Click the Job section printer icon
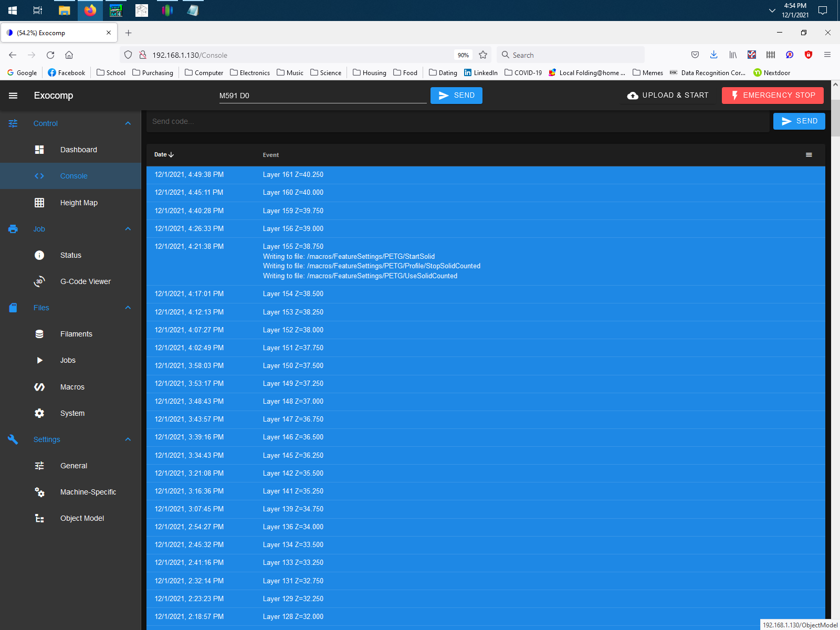This screenshot has width=840, height=630. (x=13, y=229)
